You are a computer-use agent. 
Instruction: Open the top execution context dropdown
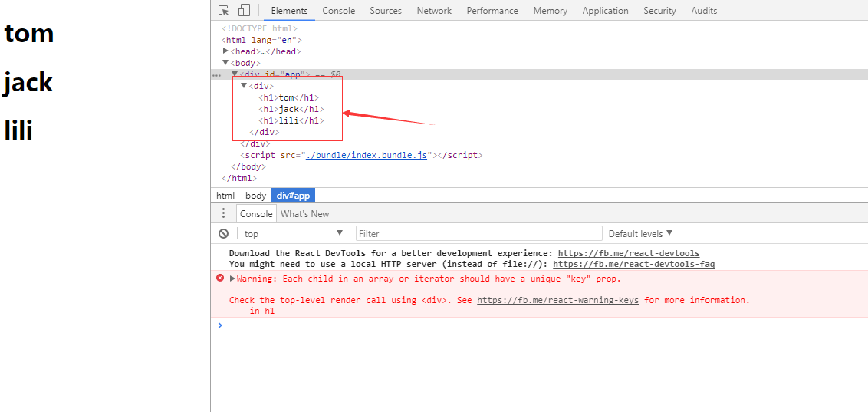pos(294,234)
